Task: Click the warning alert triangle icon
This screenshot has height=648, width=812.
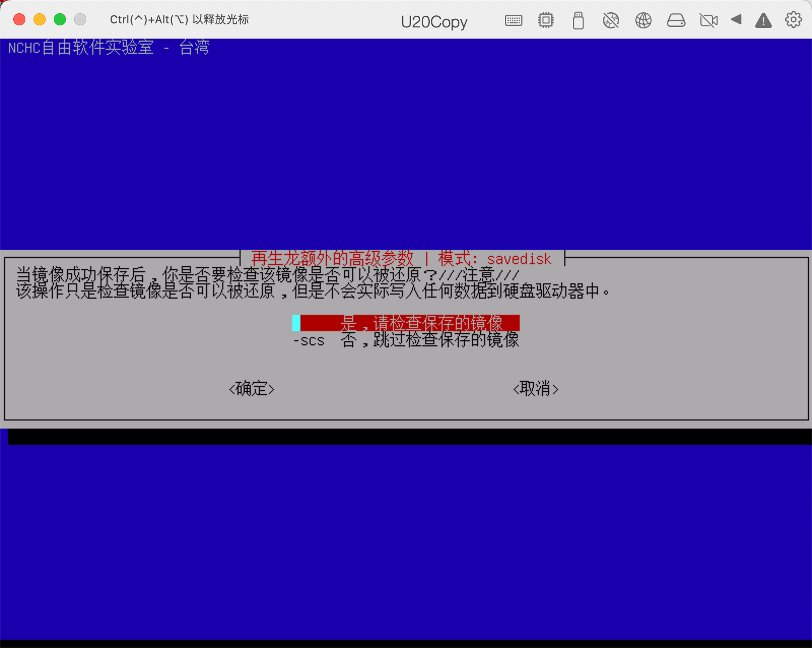Action: pos(763,20)
